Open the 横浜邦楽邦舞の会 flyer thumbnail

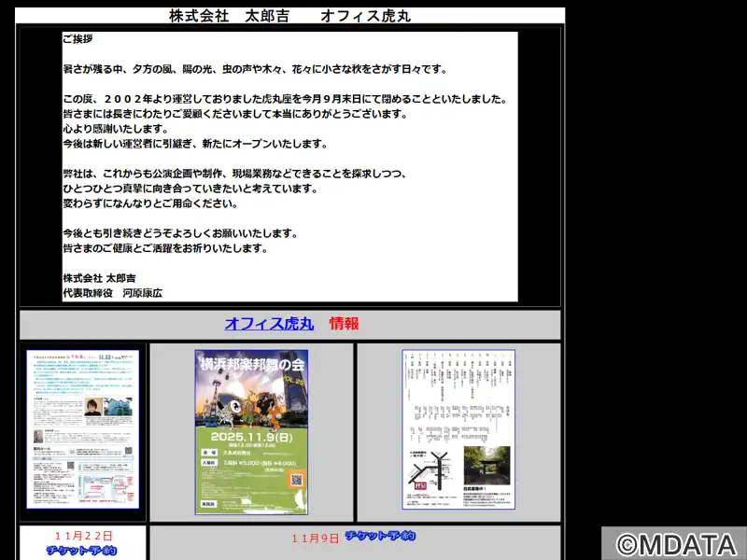click(x=251, y=431)
